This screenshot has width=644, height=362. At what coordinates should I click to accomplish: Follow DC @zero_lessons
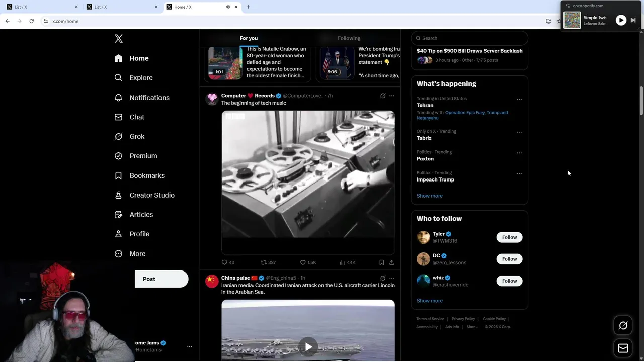point(509,259)
